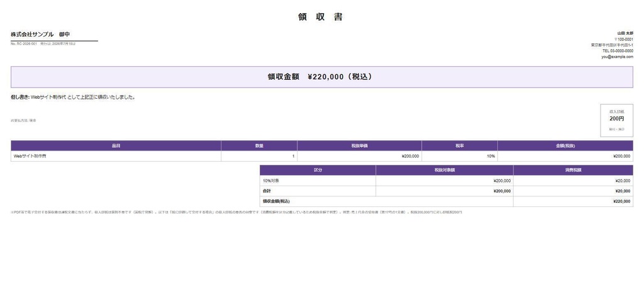This screenshot has width=644, height=287.
Task: Select the item cell Webサイト制作費
Action: click(x=116, y=156)
